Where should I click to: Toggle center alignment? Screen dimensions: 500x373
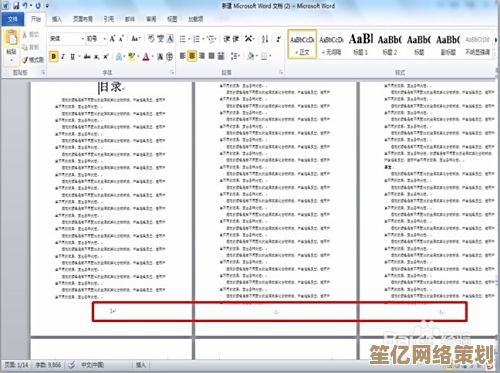pos(192,56)
